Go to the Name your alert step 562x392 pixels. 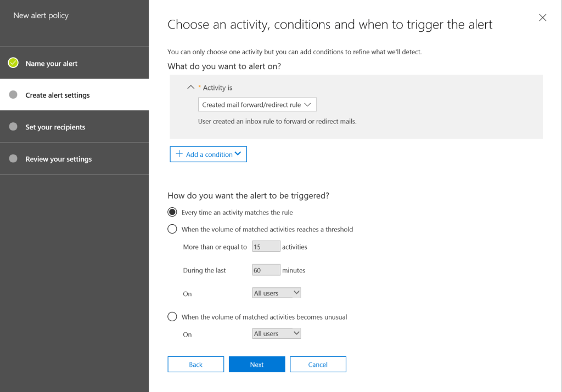coord(52,64)
